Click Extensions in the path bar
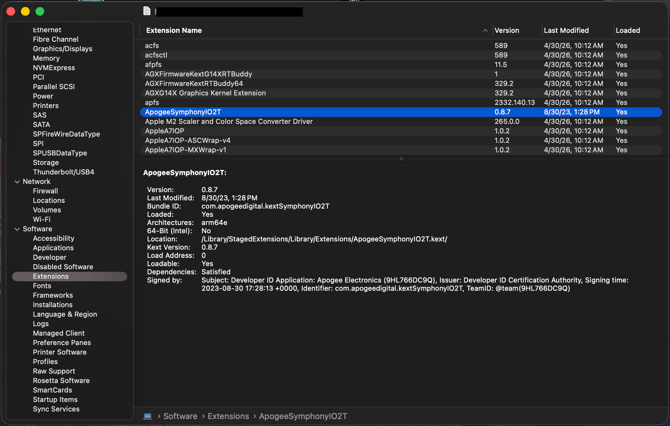 (x=228, y=416)
